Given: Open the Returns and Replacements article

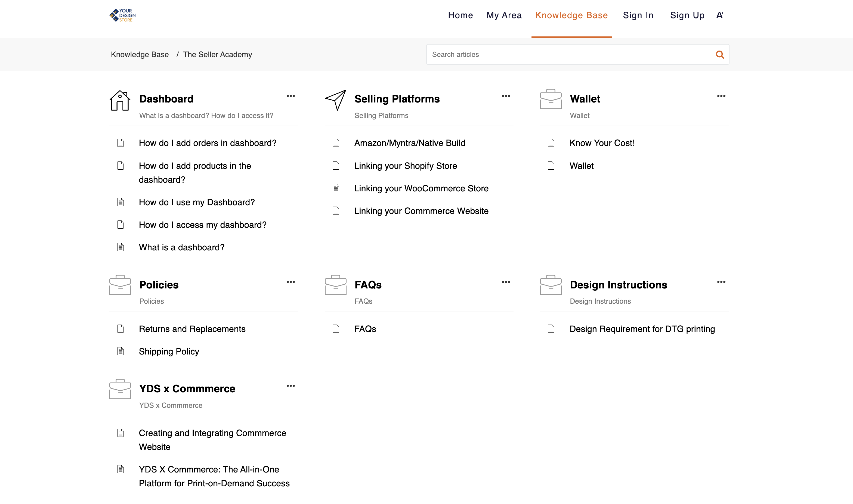Looking at the screenshot, I should point(192,329).
